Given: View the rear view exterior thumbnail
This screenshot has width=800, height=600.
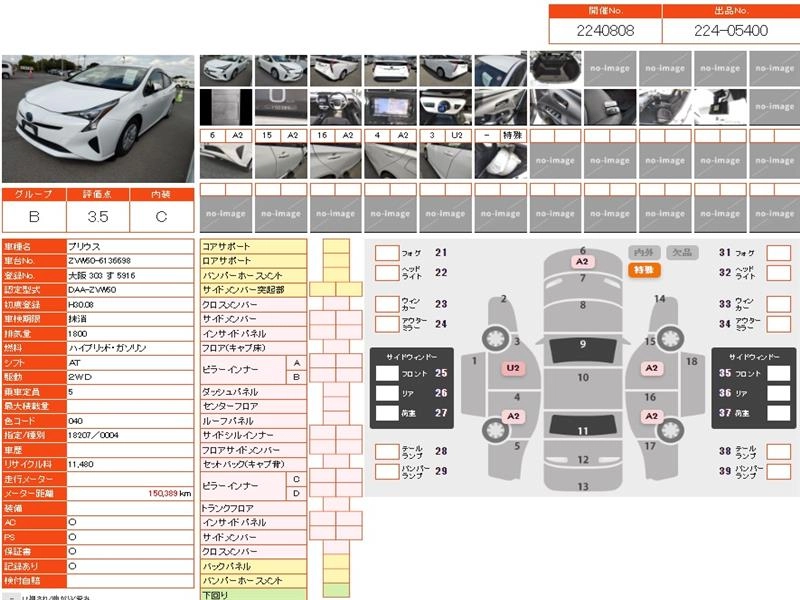Looking at the screenshot, I should [x=390, y=70].
